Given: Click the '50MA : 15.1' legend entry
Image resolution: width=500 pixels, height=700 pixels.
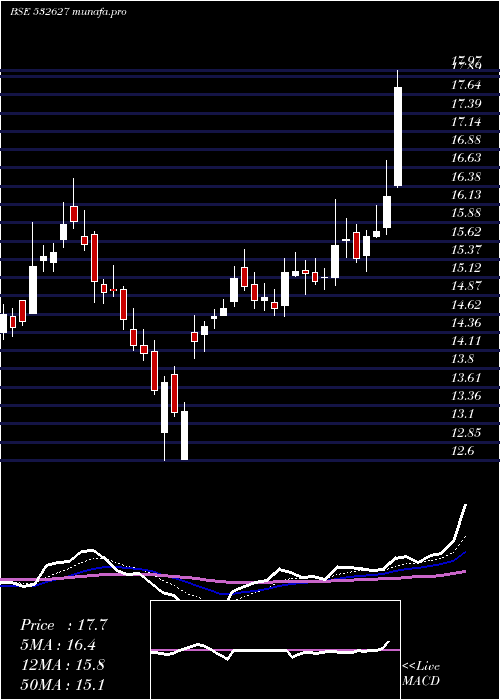Looking at the screenshot, I should coord(63,684).
